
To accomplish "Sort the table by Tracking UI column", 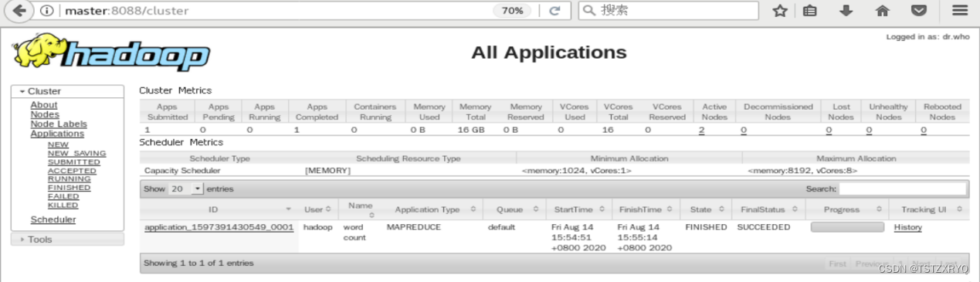I will coord(928,209).
